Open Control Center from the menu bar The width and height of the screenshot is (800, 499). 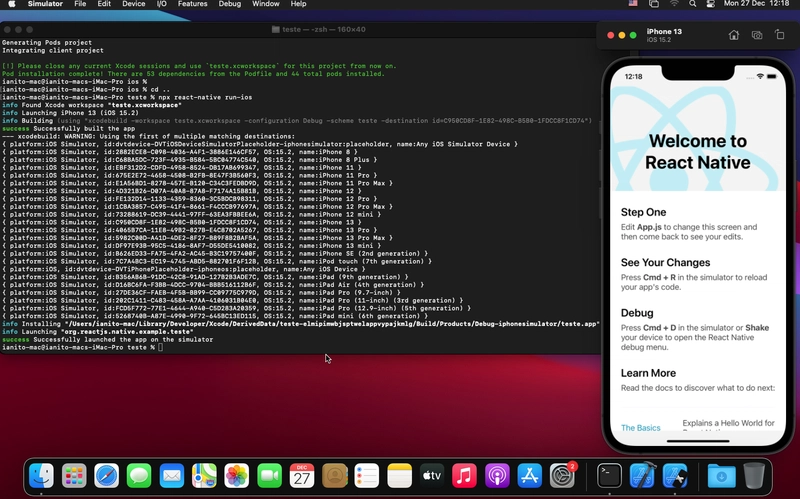710,4
